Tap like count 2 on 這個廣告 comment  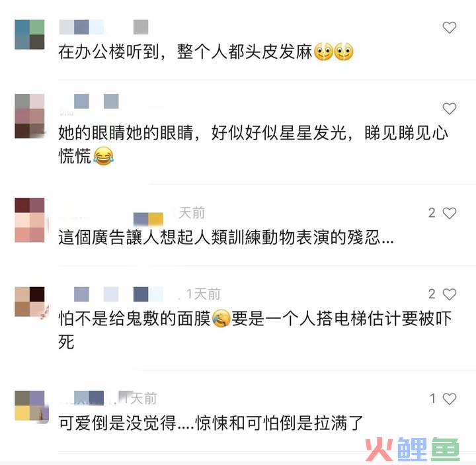point(432,213)
